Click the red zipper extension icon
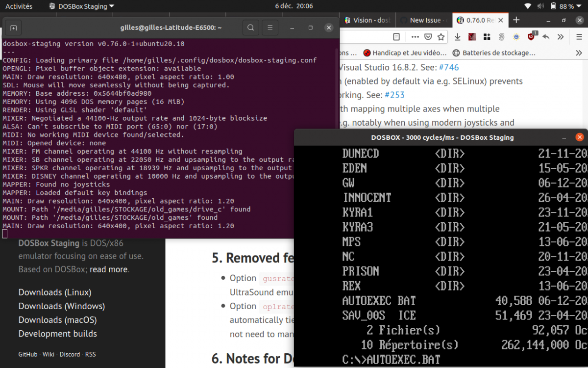The height and width of the screenshot is (368, 588). pos(472,37)
